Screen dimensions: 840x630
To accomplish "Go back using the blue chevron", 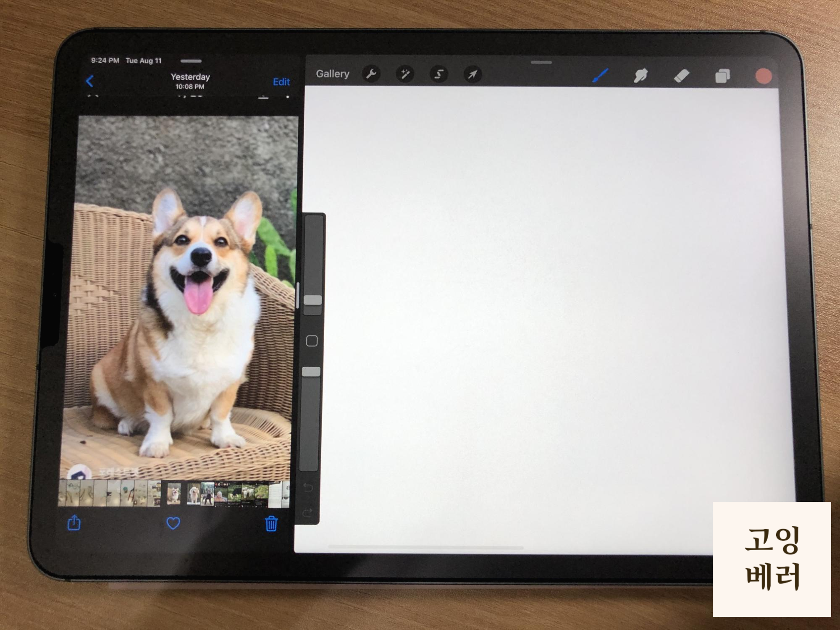I will (x=89, y=81).
